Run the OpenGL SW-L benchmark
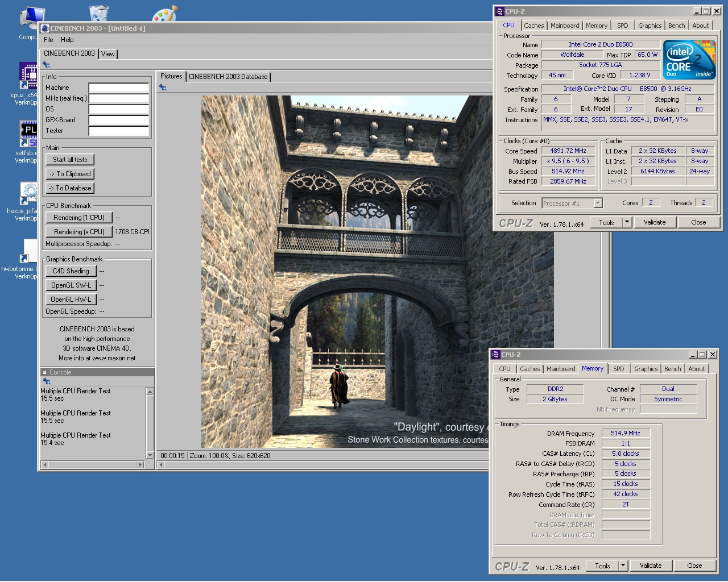 [x=71, y=285]
